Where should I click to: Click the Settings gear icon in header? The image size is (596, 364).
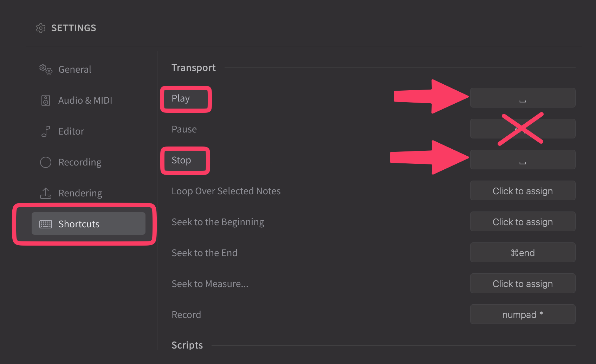click(41, 28)
